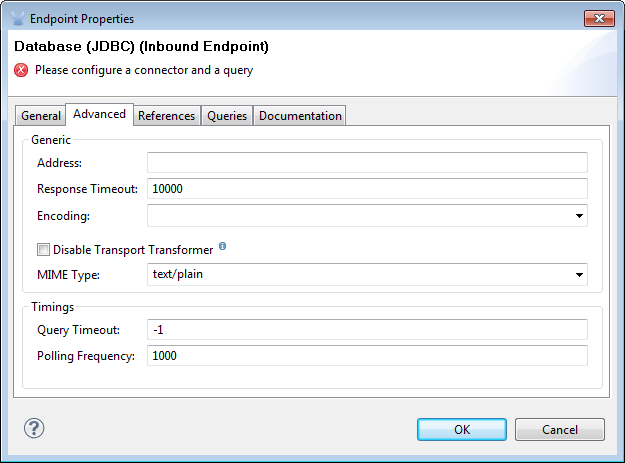
Task: Click into the Address text field
Action: (x=367, y=163)
